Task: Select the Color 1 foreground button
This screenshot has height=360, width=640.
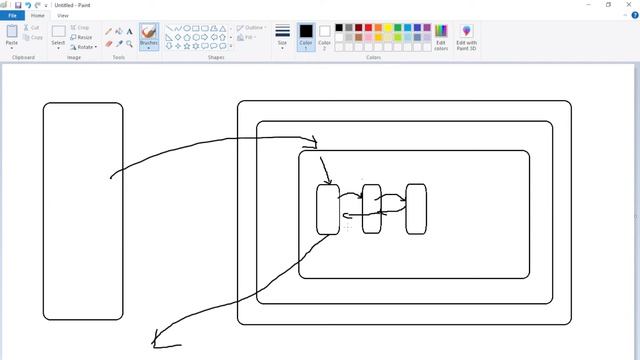Action: [x=306, y=37]
